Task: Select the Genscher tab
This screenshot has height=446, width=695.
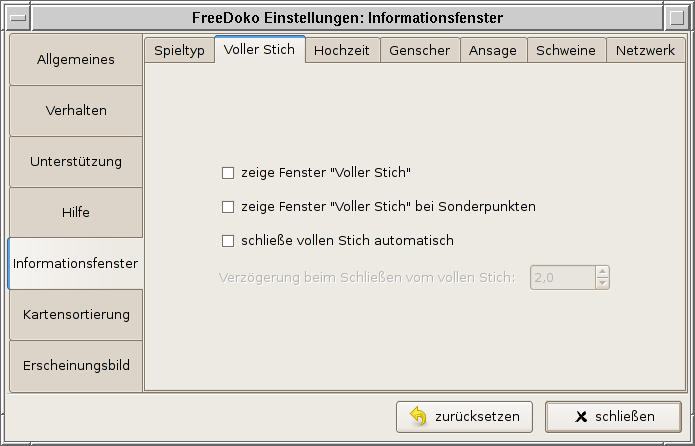Action: coord(420,51)
